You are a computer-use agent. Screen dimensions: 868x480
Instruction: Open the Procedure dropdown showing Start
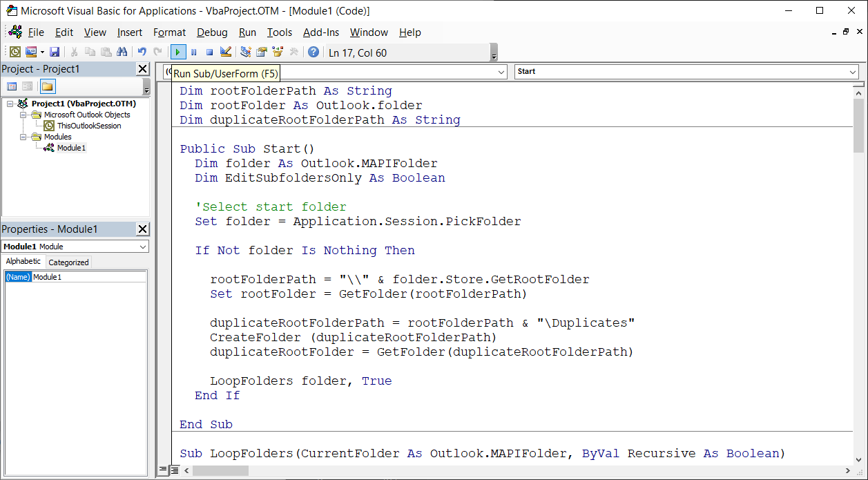(853, 72)
